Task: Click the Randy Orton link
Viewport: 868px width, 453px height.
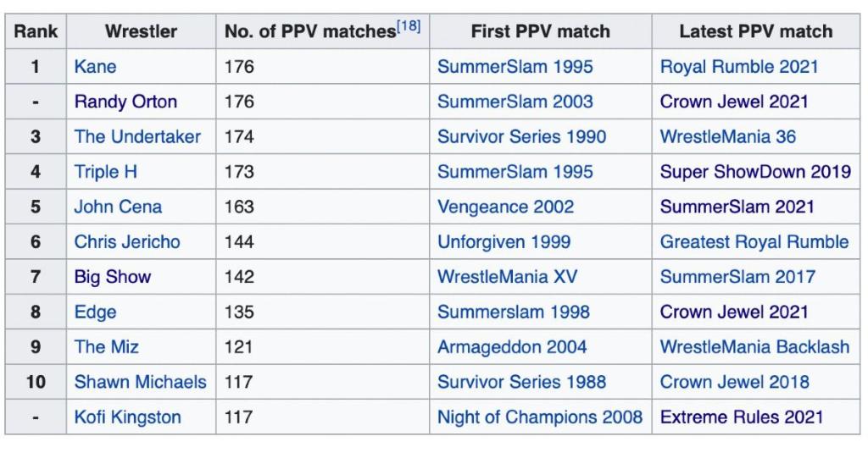Action: click(x=125, y=102)
